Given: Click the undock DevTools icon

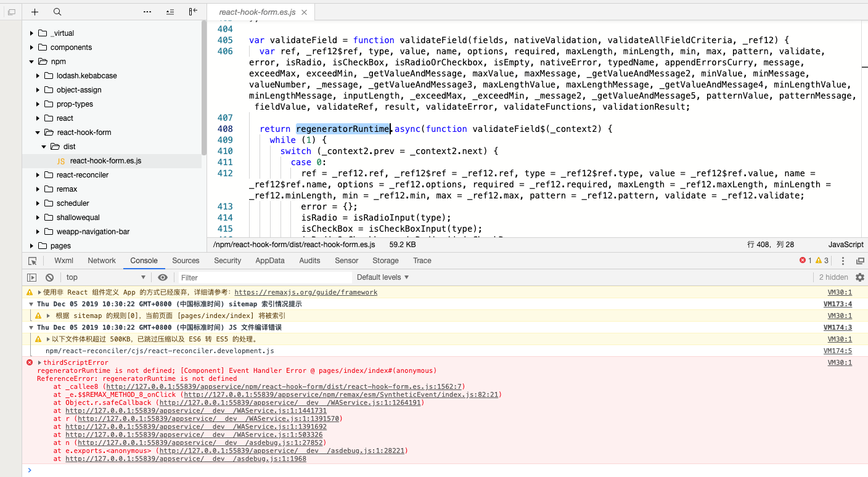Looking at the screenshot, I should coord(861,261).
